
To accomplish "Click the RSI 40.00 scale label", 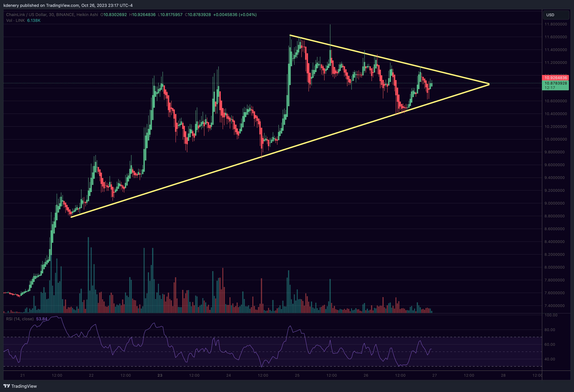I will click(550, 359).
